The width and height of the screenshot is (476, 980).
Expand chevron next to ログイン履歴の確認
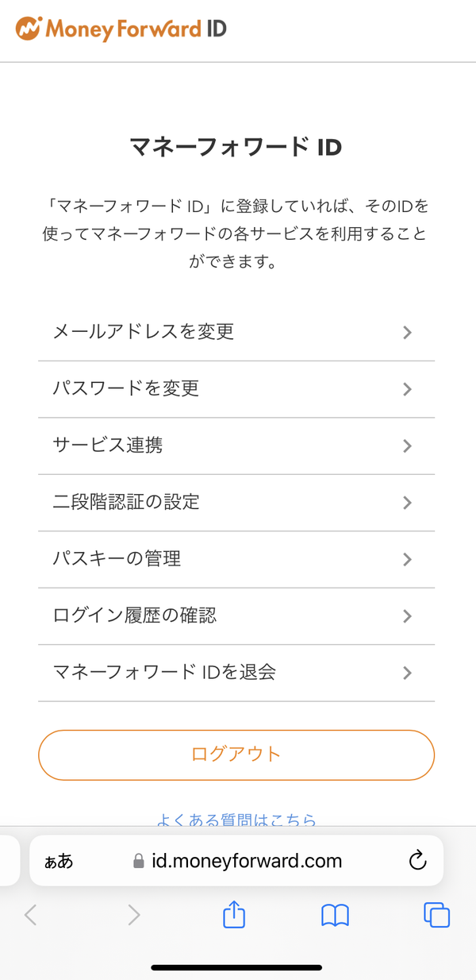click(407, 616)
